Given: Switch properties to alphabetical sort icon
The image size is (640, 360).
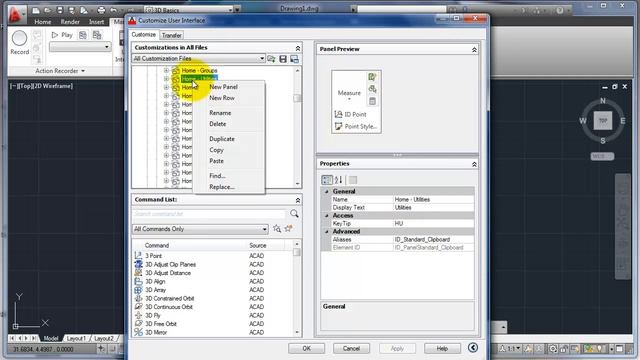Looking at the screenshot, I should [338, 180].
